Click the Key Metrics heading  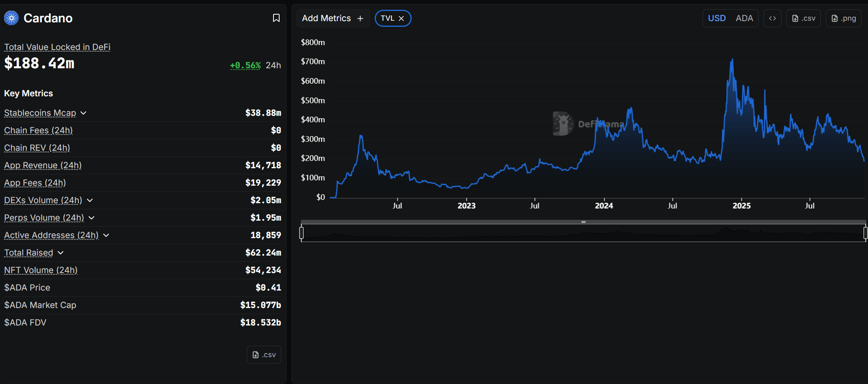28,93
